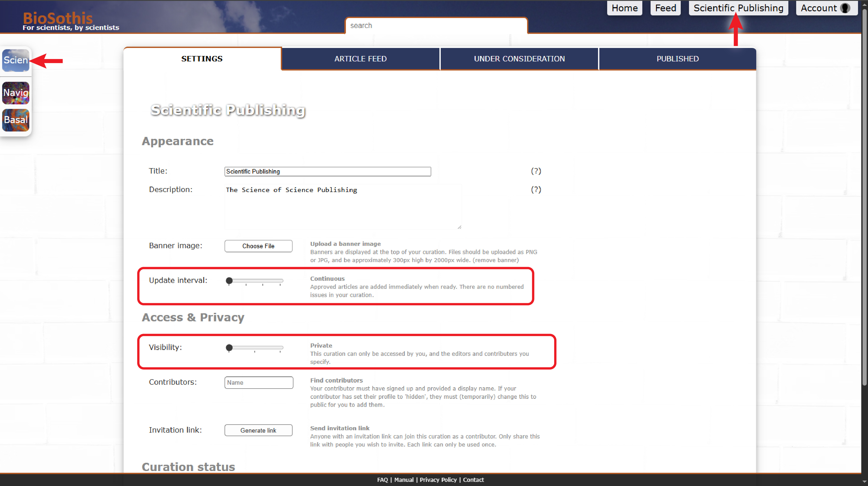Click the Contributors Name input field

coord(258,383)
